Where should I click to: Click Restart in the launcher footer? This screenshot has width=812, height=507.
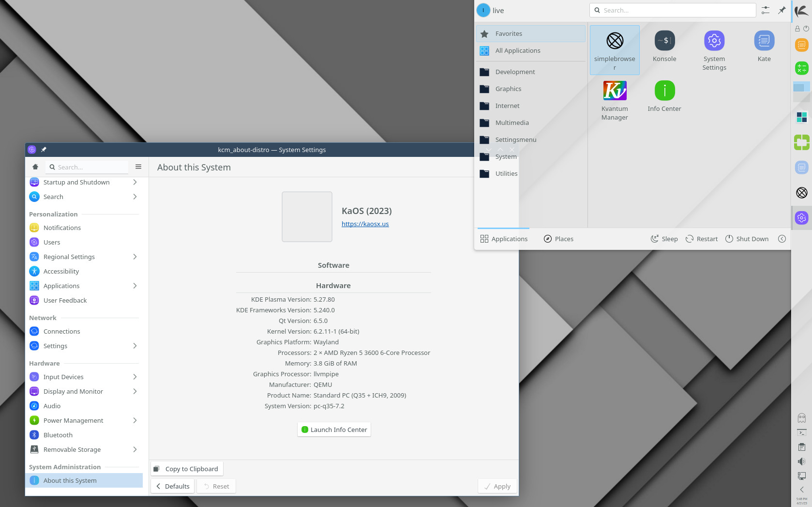tap(702, 239)
